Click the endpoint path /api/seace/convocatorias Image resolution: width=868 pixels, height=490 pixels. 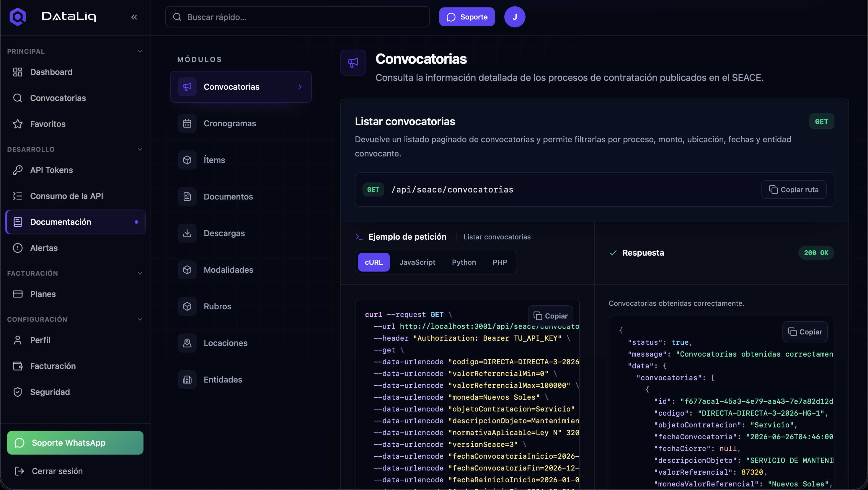452,190
